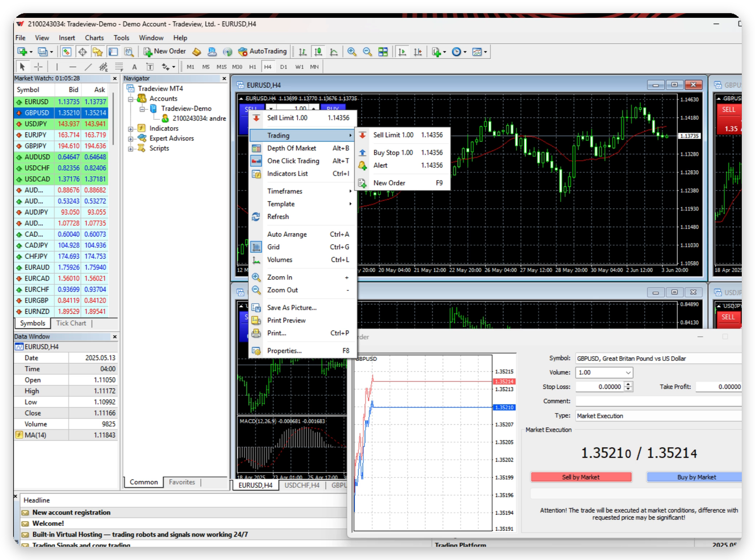Select the Crosshair tool
The width and height of the screenshot is (755, 560).
[38, 67]
